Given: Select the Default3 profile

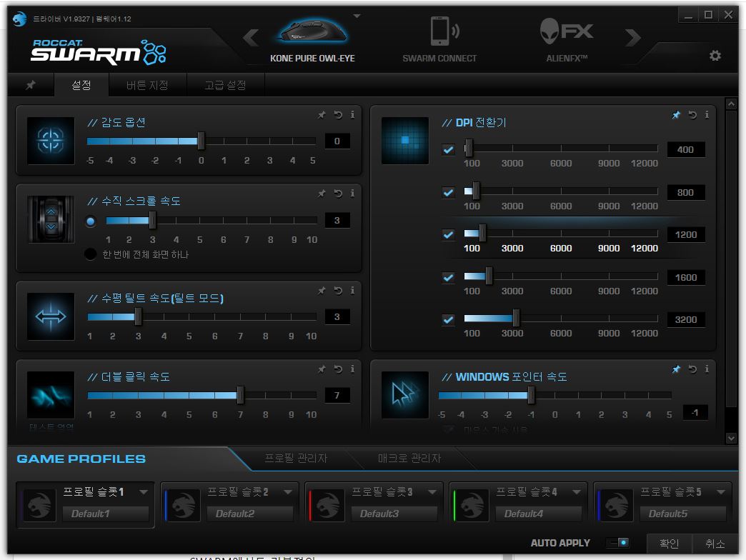Looking at the screenshot, I should point(394,514).
